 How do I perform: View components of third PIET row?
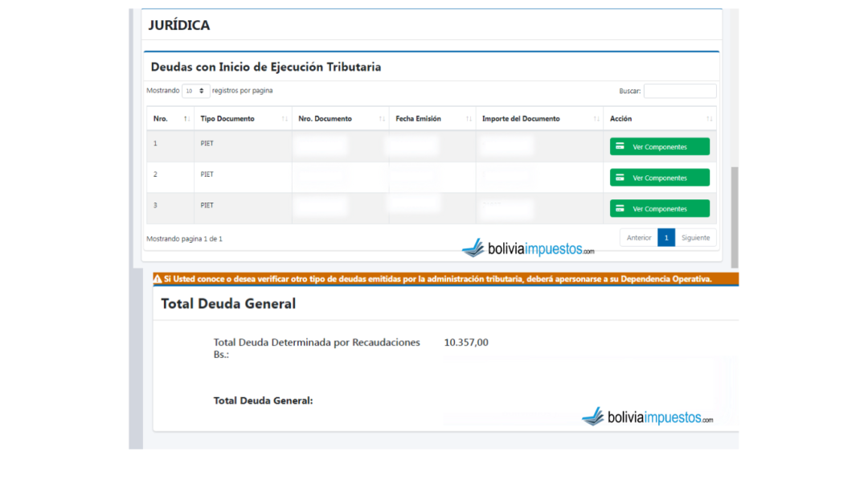pos(659,208)
